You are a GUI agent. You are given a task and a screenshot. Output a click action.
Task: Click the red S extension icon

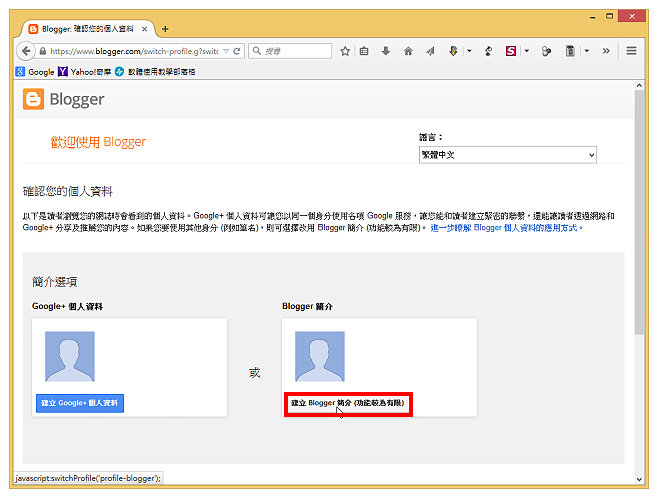click(511, 51)
